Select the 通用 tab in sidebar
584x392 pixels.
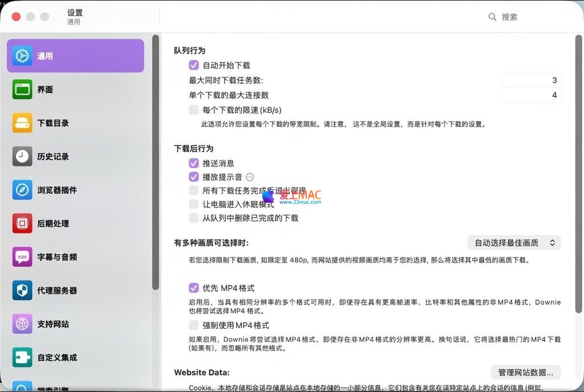pos(75,56)
